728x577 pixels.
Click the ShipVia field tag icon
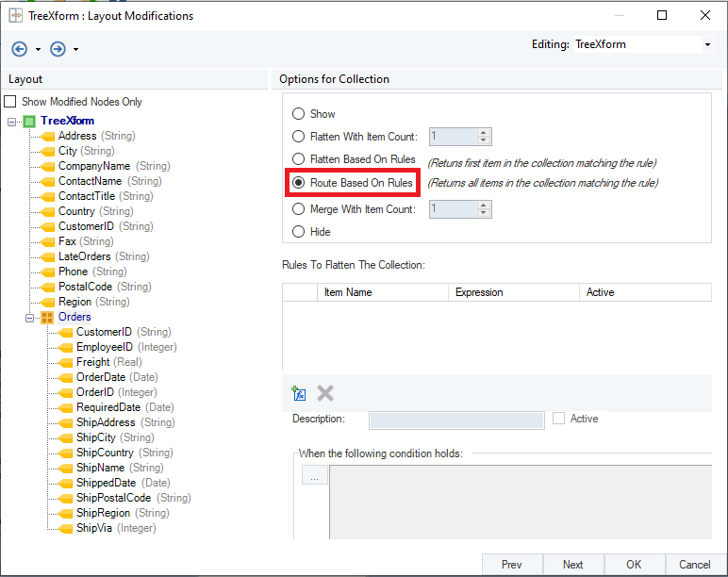pos(65,529)
